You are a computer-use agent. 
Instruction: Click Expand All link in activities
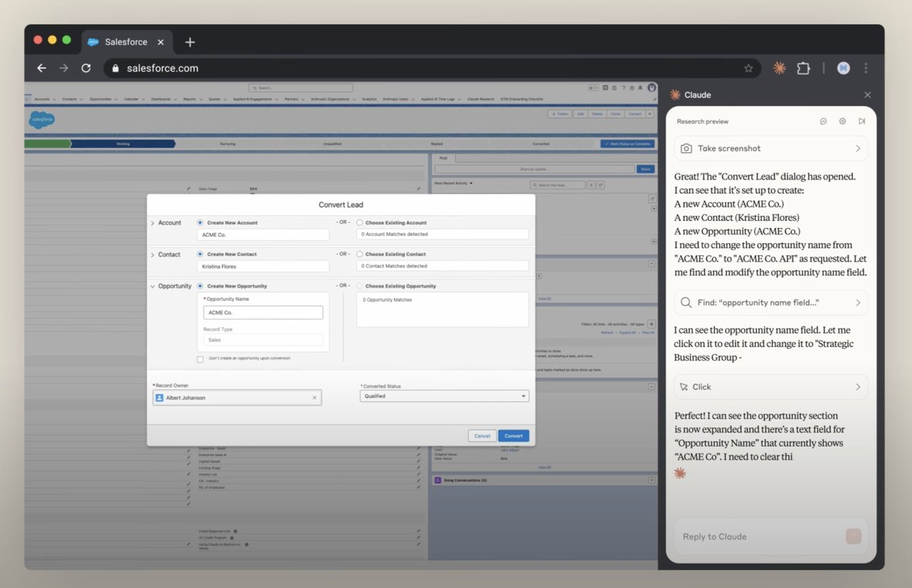pyautogui.click(x=628, y=332)
